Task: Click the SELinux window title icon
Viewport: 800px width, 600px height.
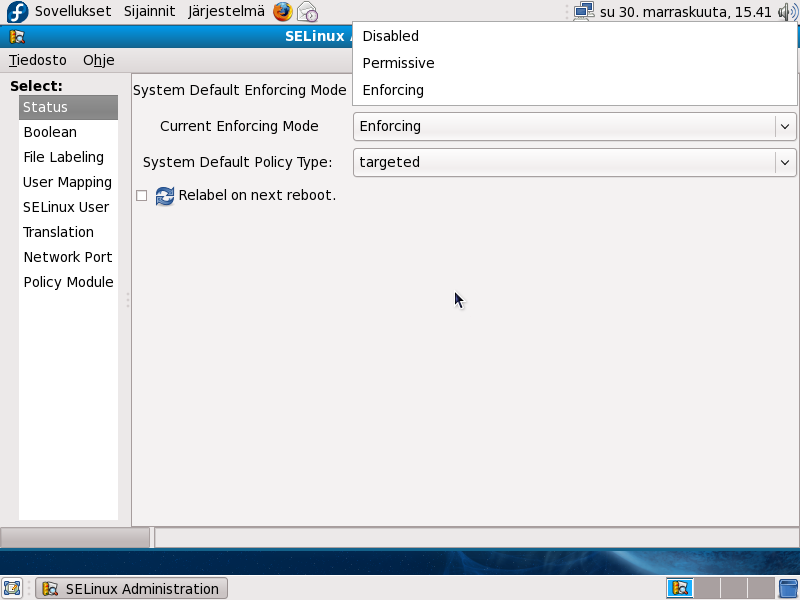Action: coord(17,37)
